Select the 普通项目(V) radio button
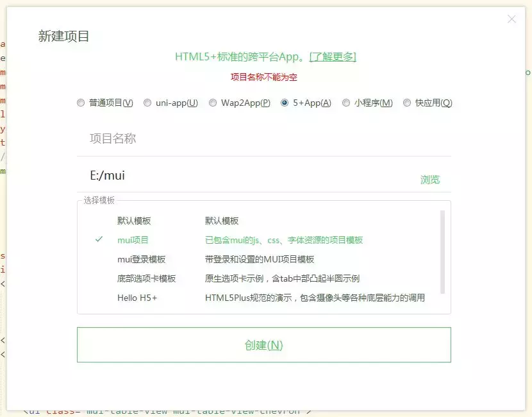Image resolution: width=532 pixels, height=417 pixels. (81, 102)
